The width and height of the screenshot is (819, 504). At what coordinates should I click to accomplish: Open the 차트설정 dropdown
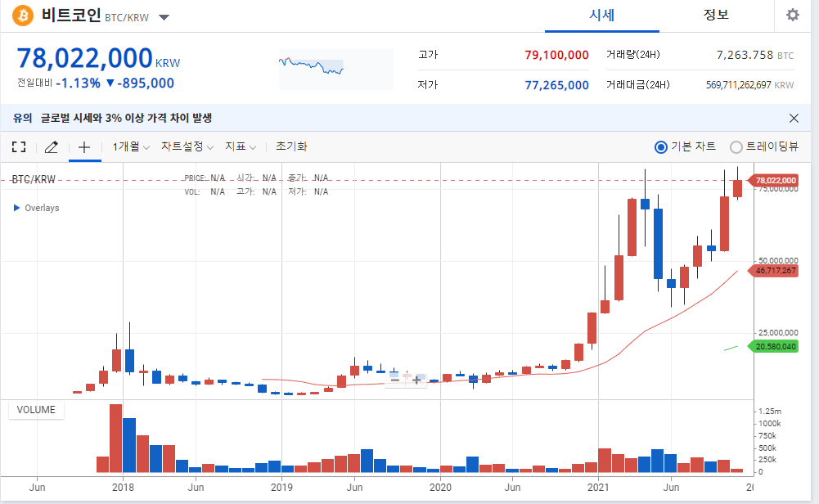coord(187,146)
